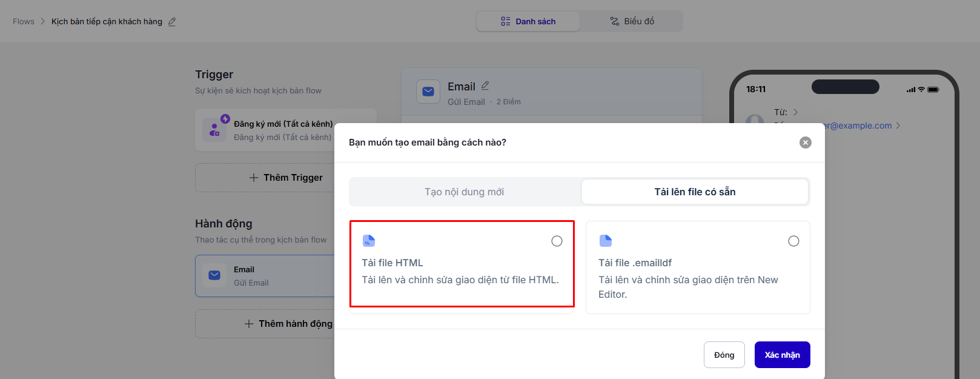
Task: Expand the Từ sender chevron
Action: [x=795, y=112]
